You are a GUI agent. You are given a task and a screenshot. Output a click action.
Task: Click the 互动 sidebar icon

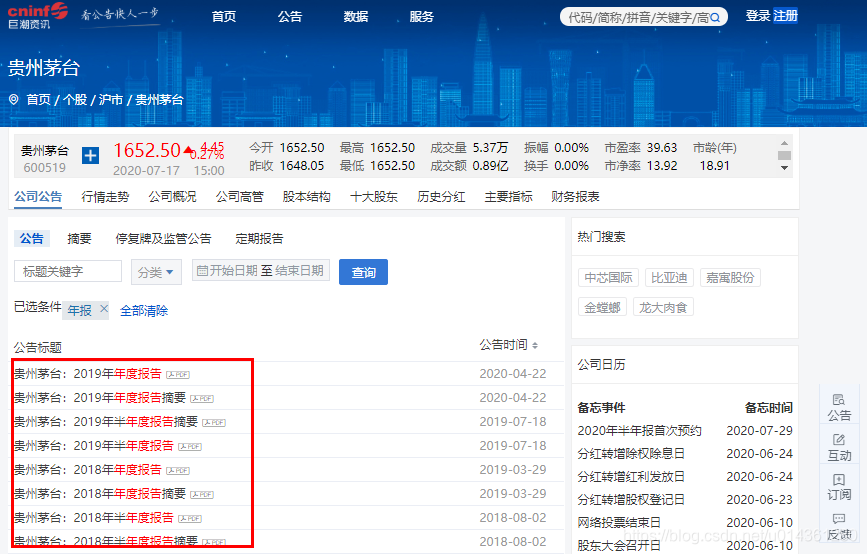pyautogui.click(x=839, y=447)
